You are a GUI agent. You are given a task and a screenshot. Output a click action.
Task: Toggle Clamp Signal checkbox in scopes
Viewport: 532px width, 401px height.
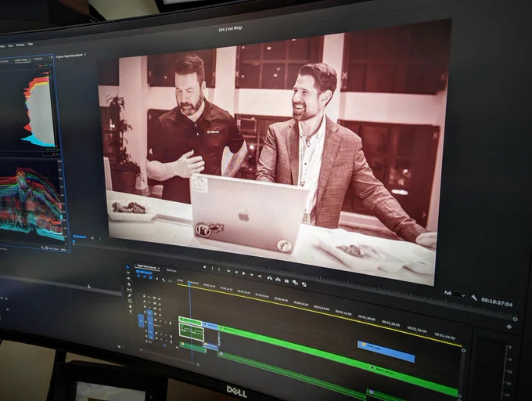coord(46,248)
